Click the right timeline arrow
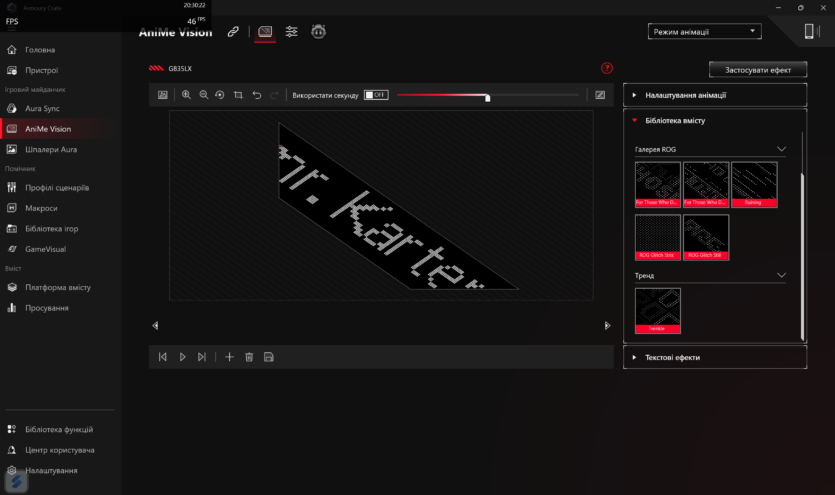The width and height of the screenshot is (835, 495). [x=607, y=325]
